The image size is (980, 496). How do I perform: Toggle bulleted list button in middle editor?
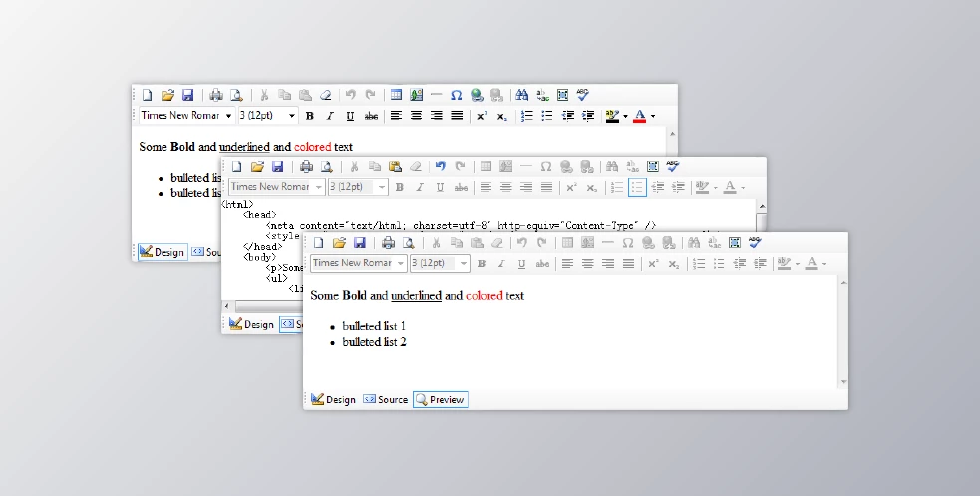(637, 187)
